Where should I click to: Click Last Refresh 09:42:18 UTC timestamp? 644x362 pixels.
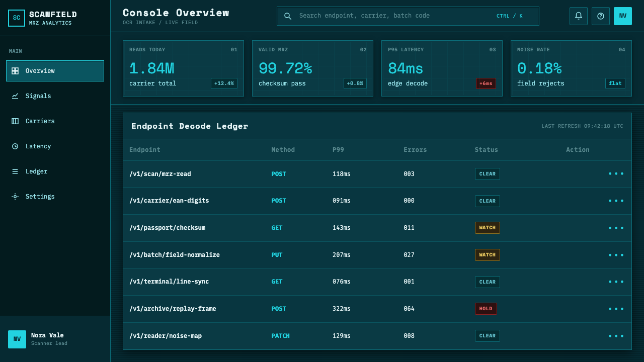pyautogui.click(x=582, y=126)
